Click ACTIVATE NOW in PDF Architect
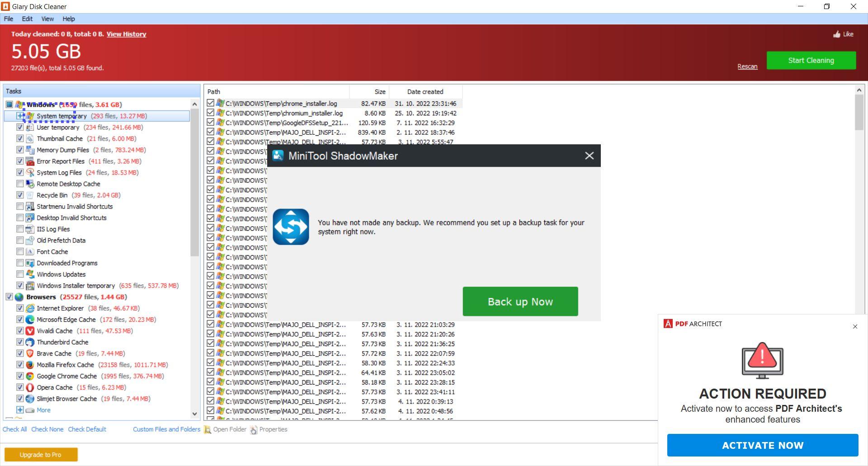This screenshot has height=466, width=868. click(763, 445)
